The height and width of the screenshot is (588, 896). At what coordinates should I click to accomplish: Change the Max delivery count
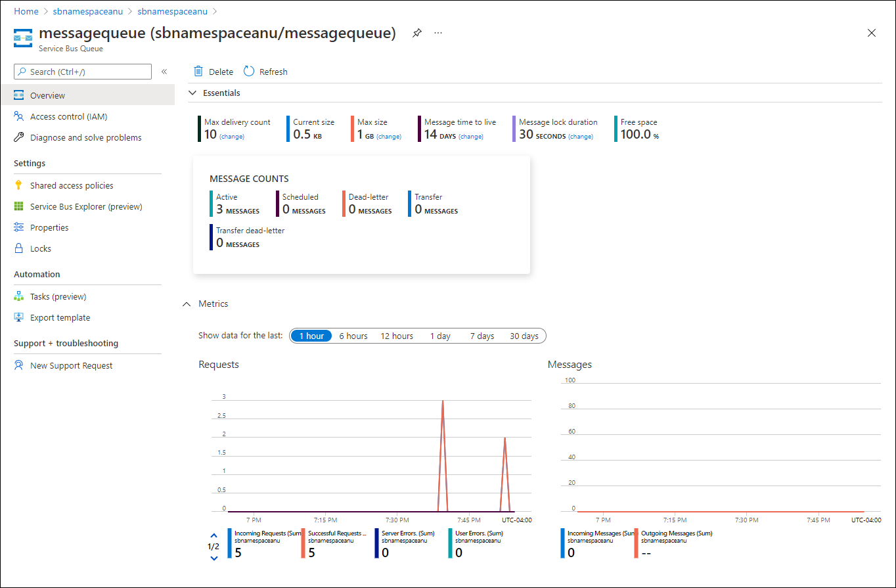click(x=232, y=137)
